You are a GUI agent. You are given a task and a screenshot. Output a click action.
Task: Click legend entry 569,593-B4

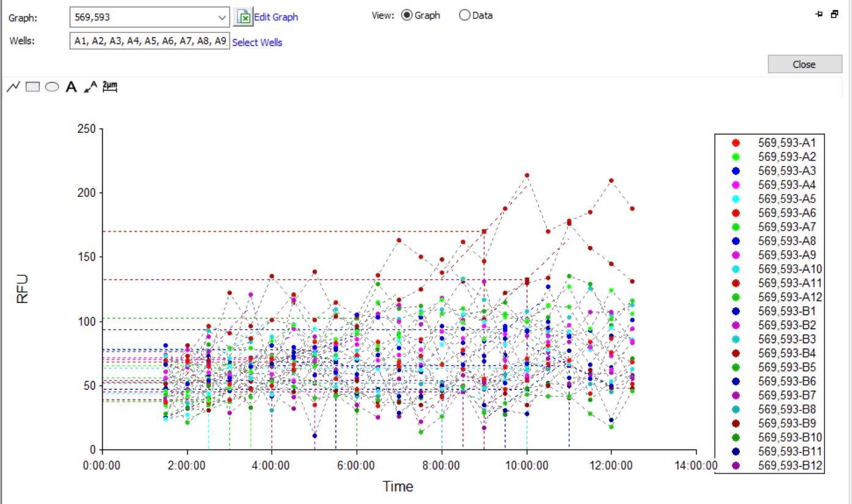[787, 353]
